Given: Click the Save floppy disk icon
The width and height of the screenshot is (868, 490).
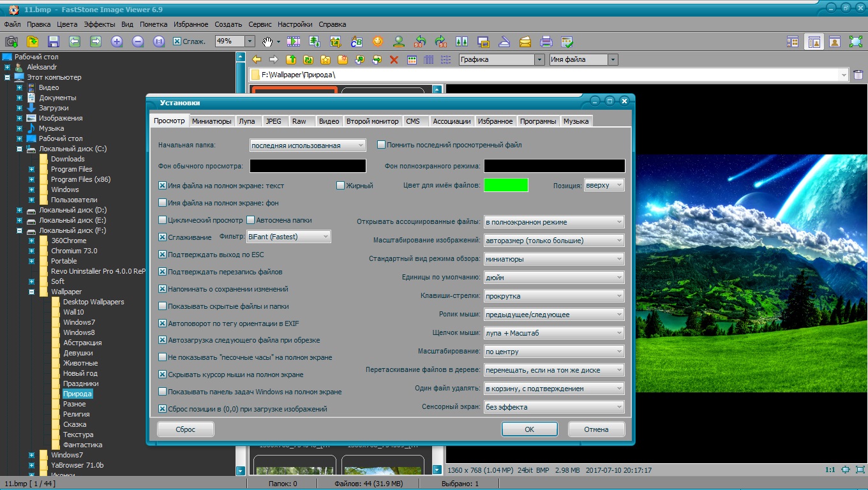Looking at the screenshot, I should 54,41.
